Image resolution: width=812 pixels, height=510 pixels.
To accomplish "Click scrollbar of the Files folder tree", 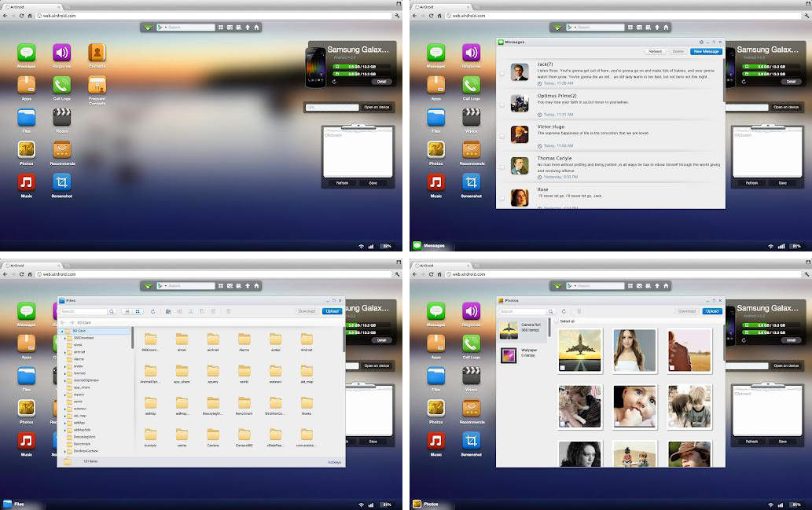I will (132, 338).
